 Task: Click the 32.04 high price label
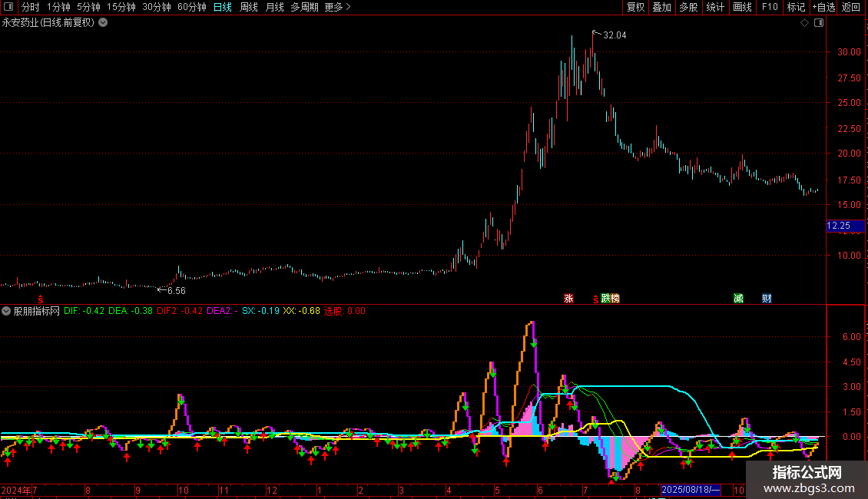tap(615, 35)
